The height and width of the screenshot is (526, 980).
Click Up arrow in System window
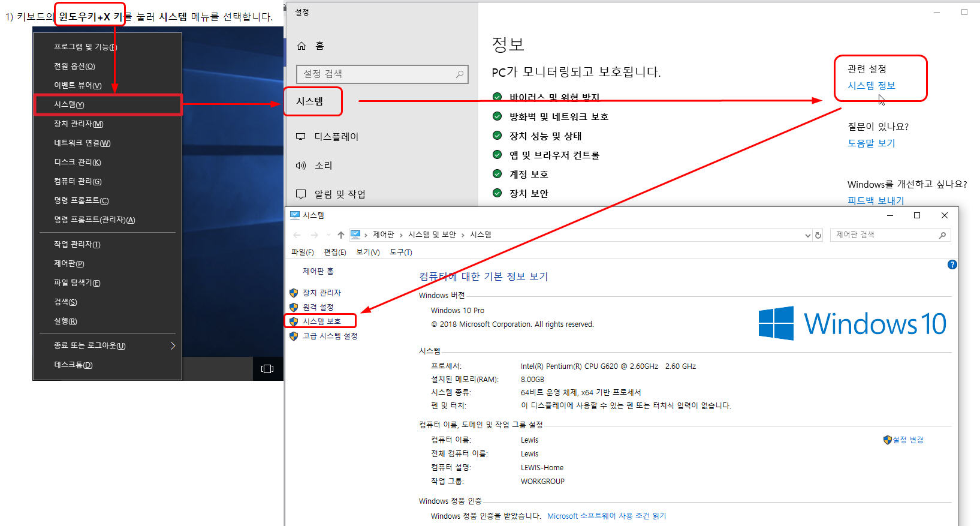[x=341, y=235]
